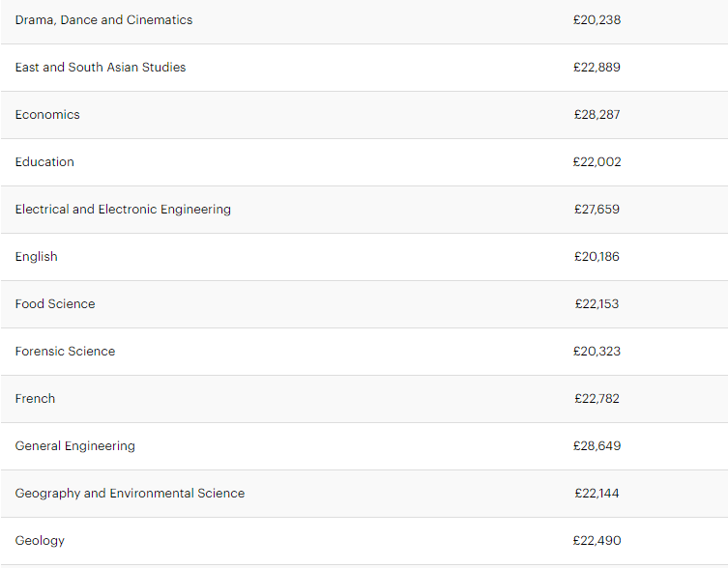The width and height of the screenshot is (728, 568).
Task: Select the £20,186 English salary
Action: click(597, 257)
